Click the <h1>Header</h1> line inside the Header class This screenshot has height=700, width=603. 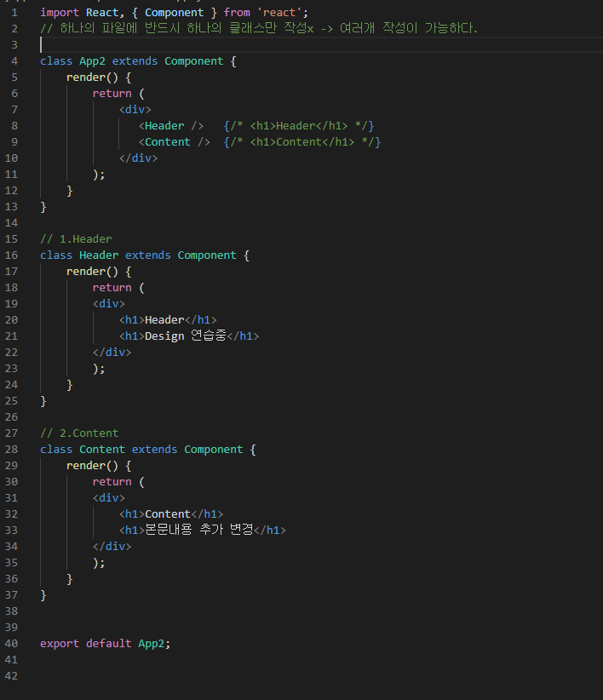(x=168, y=320)
